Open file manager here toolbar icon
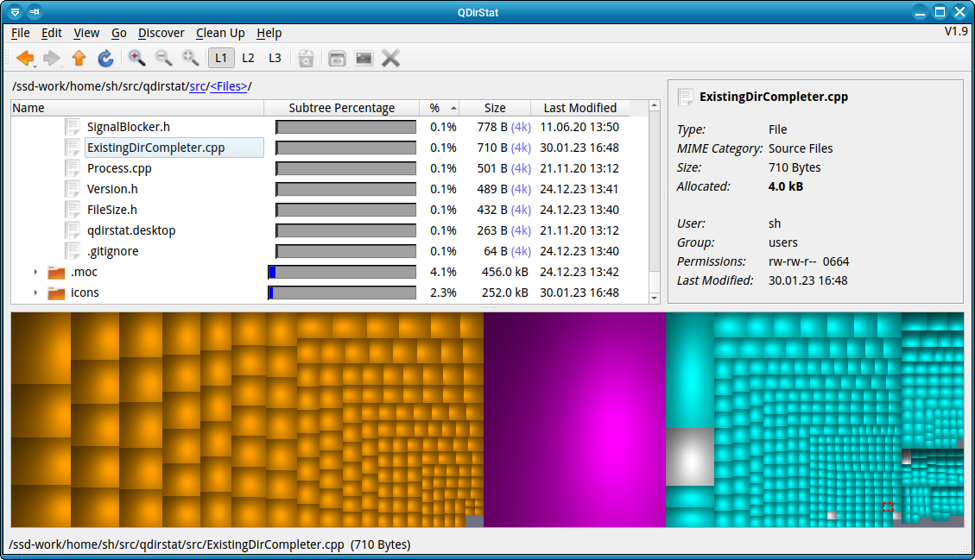Screen dimensions: 975x560 (x=337, y=59)
